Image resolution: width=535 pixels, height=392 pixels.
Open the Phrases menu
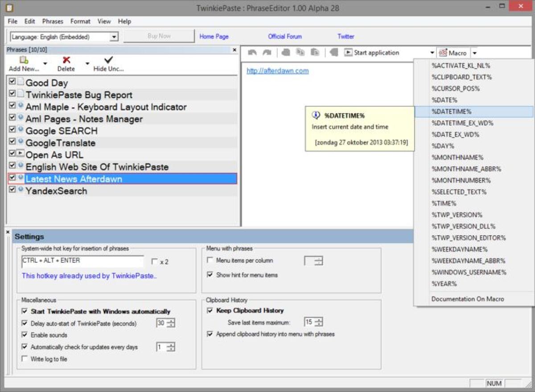click(x=53, y=21)
